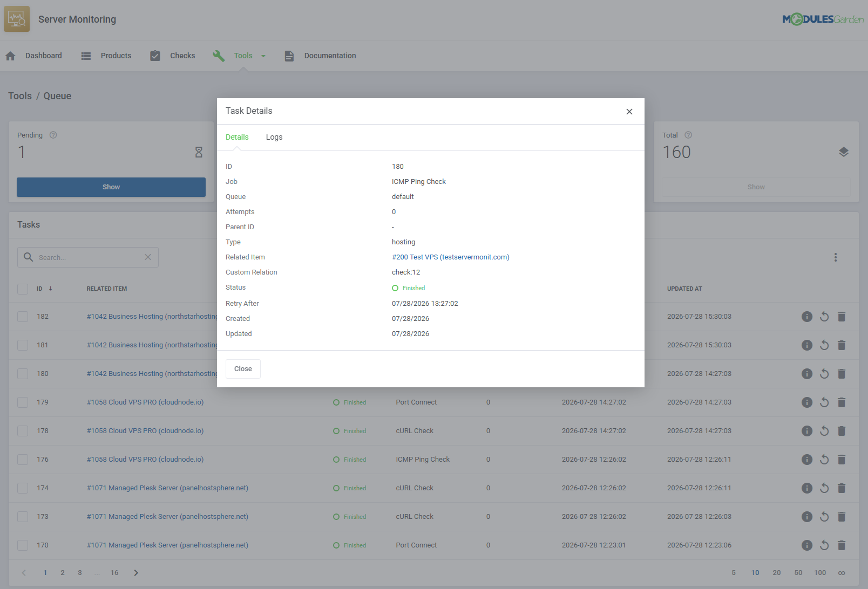Screen dimensions: 868x589
Task: Switch to the Logs tab
Action: tap(274, 137)
